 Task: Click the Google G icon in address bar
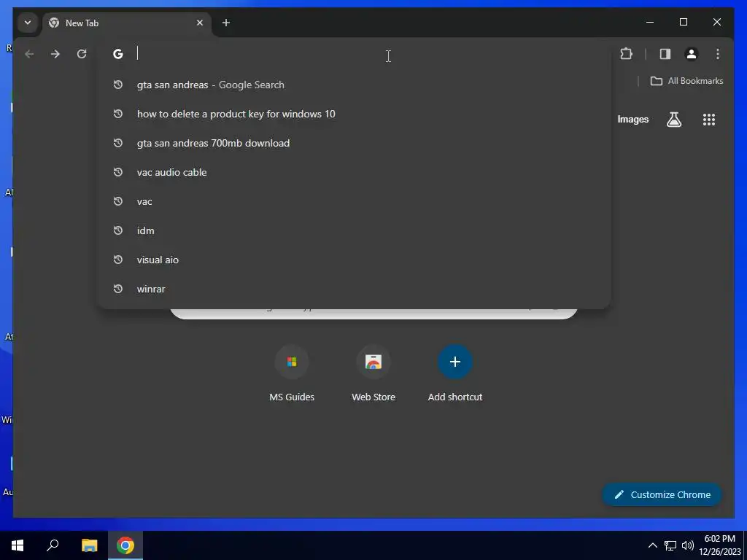point(118,54)
